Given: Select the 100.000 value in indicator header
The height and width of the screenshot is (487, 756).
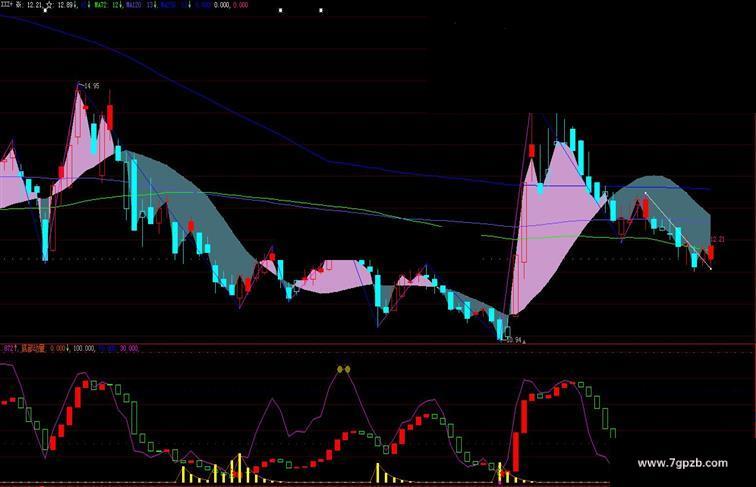Looking at the screenshot, I should [84, 348].
